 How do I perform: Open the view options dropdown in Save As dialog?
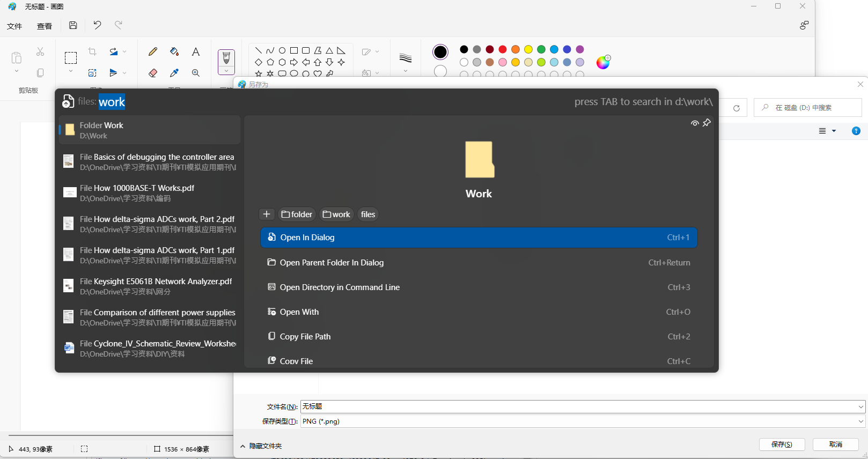pyautogui.click(x=834, y=131)
